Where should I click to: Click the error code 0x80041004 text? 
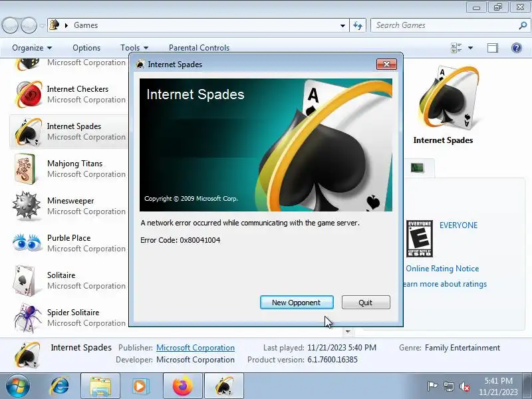pos(200,240)
